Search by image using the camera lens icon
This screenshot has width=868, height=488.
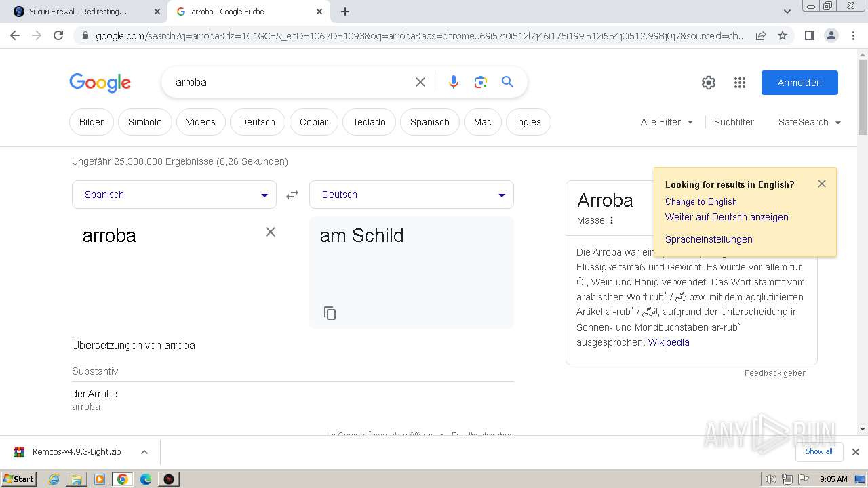(481, 82)
